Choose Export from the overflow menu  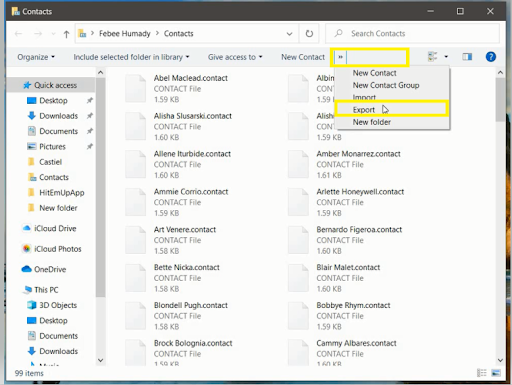point(364,110)
